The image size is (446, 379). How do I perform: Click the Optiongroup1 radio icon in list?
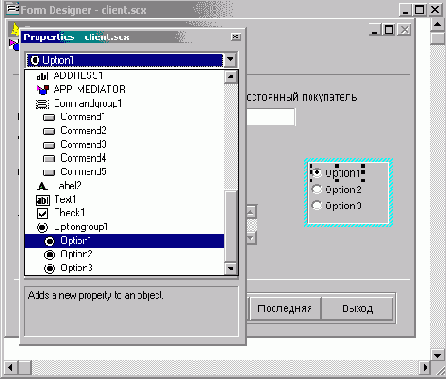pos(42,228)
